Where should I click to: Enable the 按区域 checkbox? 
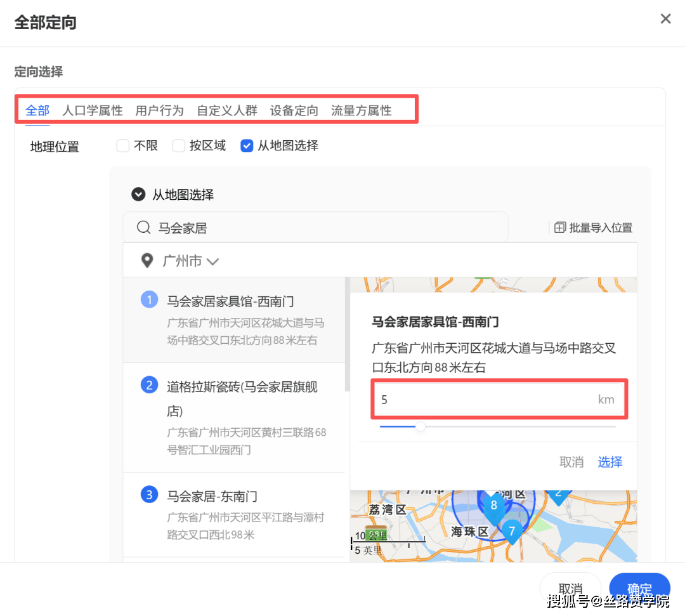point(179,146)
